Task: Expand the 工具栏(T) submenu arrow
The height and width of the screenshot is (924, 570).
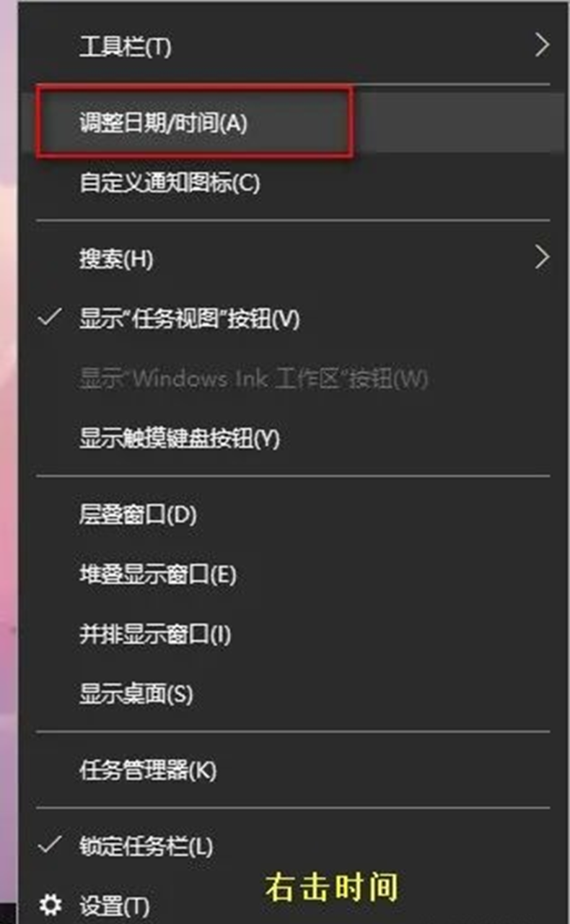Action: coord(543,46)
